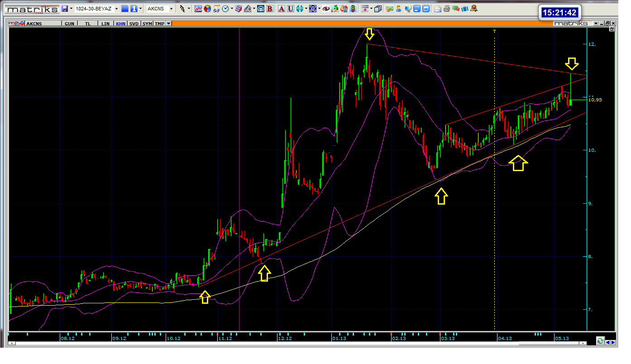Click the printer icon

click(x=447, y=9)
